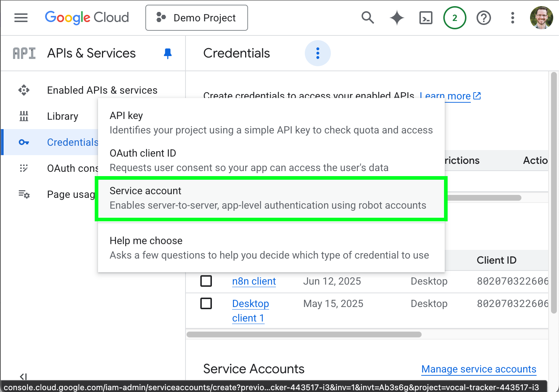View the notifications badge showing 2
The width and height of the screenshot is (559, 392).
[455, 17]
